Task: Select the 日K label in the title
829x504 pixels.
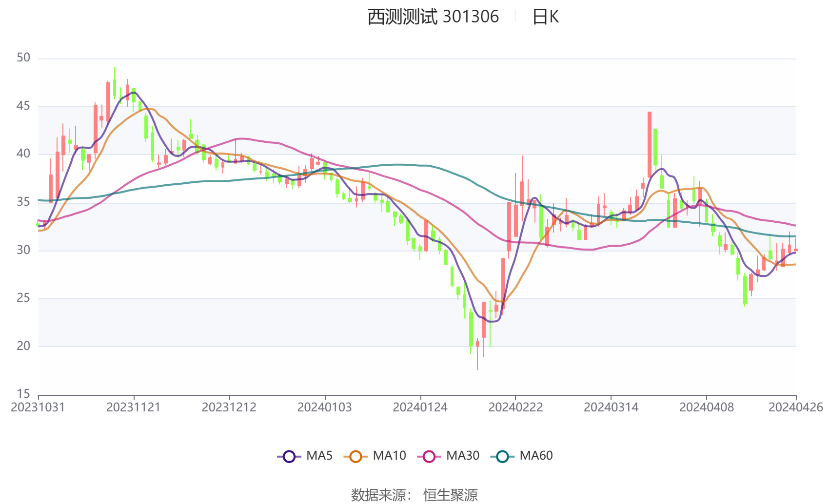Action: click(545, 17)
